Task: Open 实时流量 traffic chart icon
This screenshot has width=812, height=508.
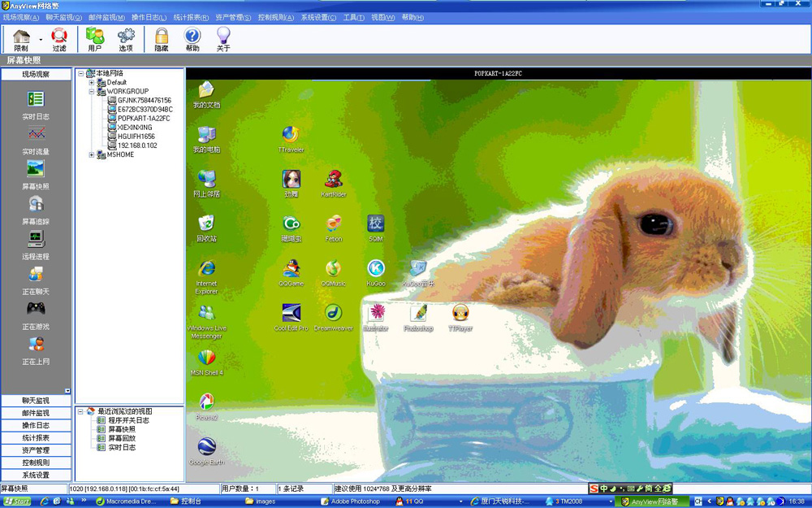Action: pos(36,140)
